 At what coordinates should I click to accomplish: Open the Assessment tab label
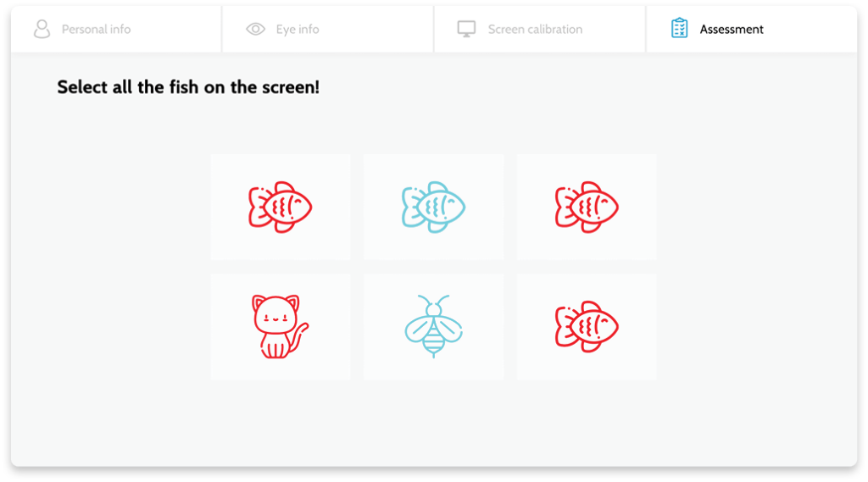click(x=732, y=30)
